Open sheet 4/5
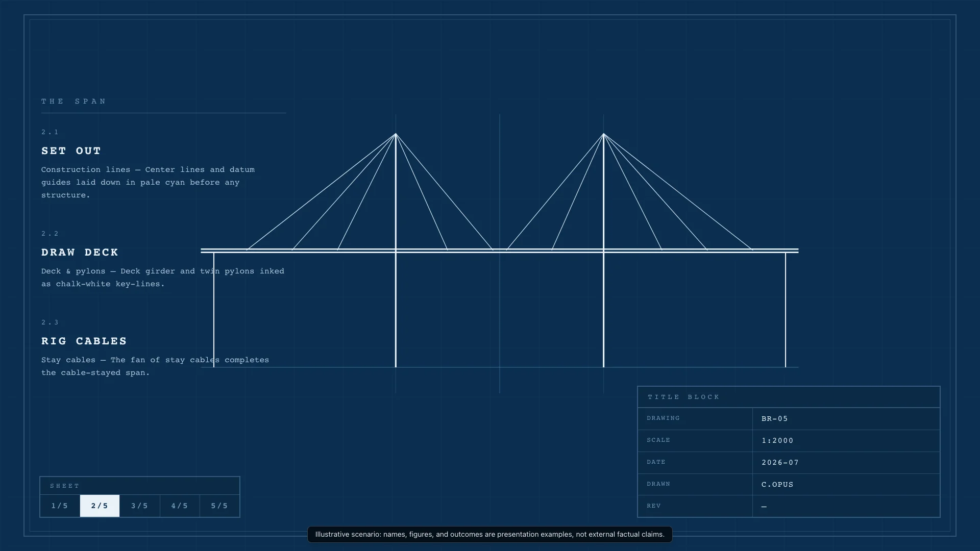 coord(180,506)
